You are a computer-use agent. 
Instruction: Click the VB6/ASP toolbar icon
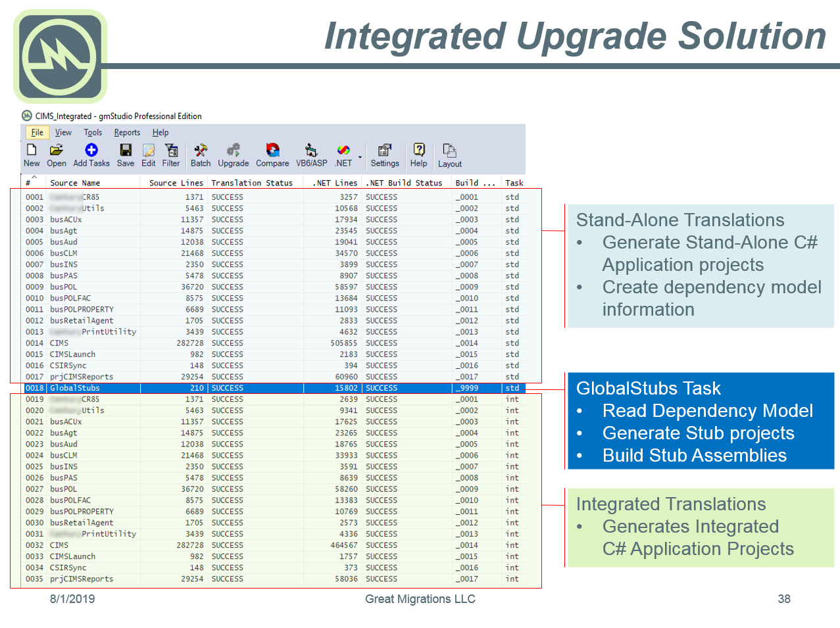click(x=311, y=151)
